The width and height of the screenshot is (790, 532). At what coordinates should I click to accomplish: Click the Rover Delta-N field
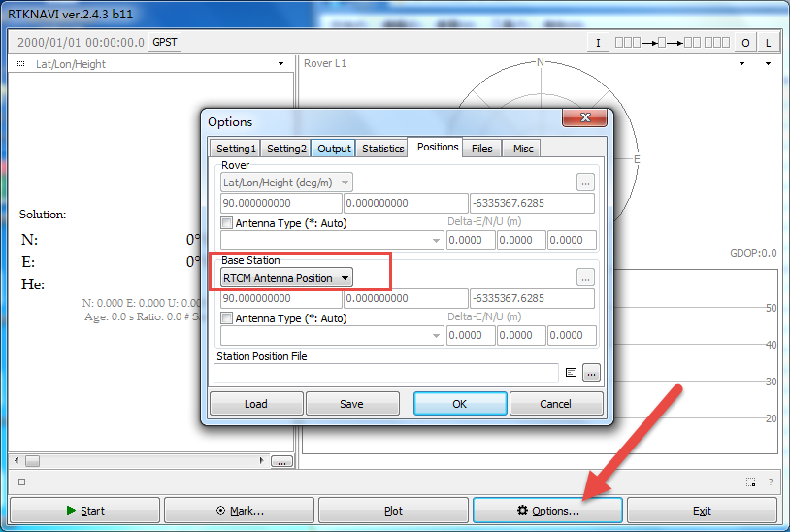(521, 241)
